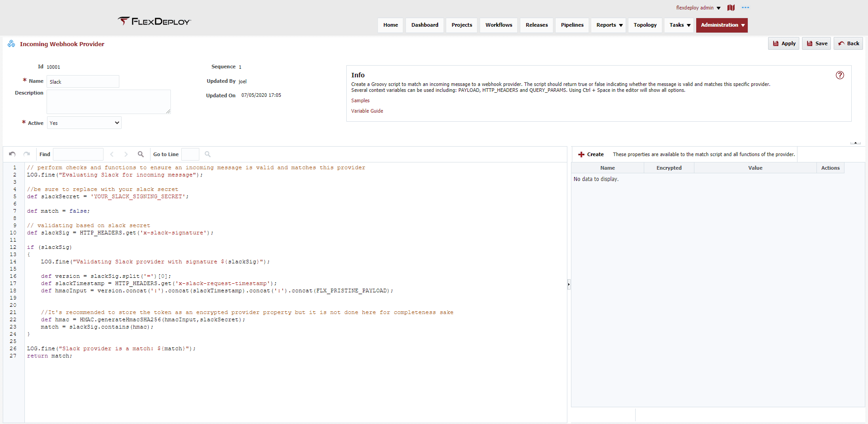This screenshot has width=868, height=424.
Task: Click the Find text field
Action: (78, 154)
